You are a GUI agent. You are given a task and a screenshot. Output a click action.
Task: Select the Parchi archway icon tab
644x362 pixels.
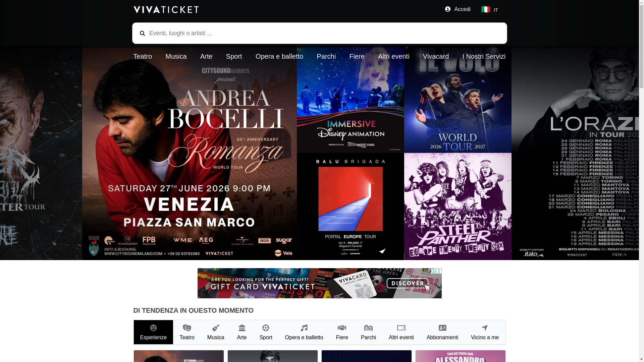pyautogui.click(x=368, y=332)
